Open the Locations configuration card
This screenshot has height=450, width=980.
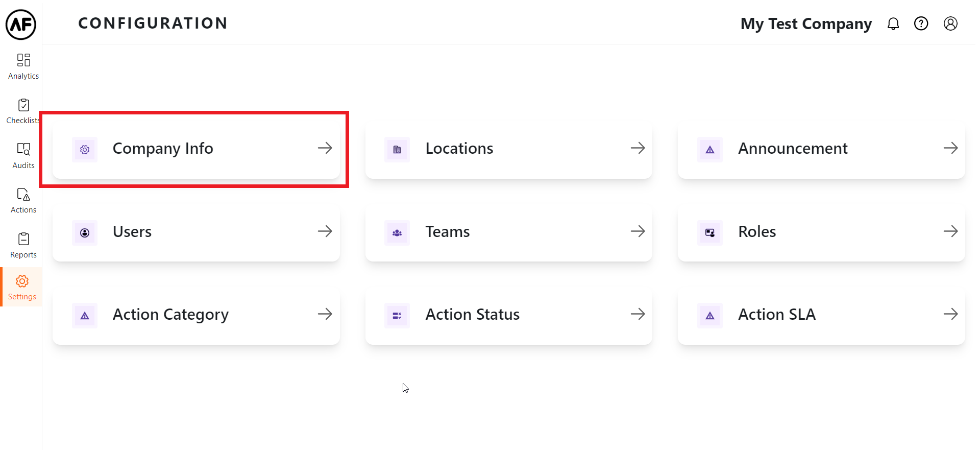[508, 149]
